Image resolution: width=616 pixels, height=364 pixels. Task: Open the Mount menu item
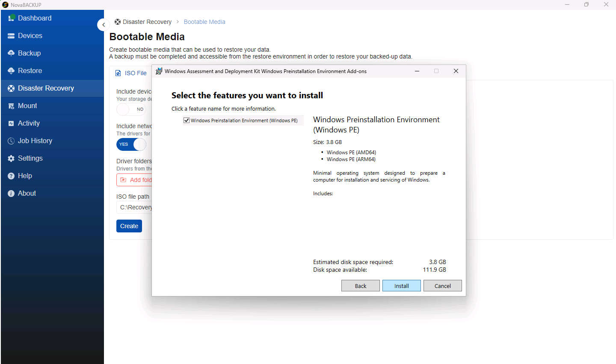pos(52,106)
